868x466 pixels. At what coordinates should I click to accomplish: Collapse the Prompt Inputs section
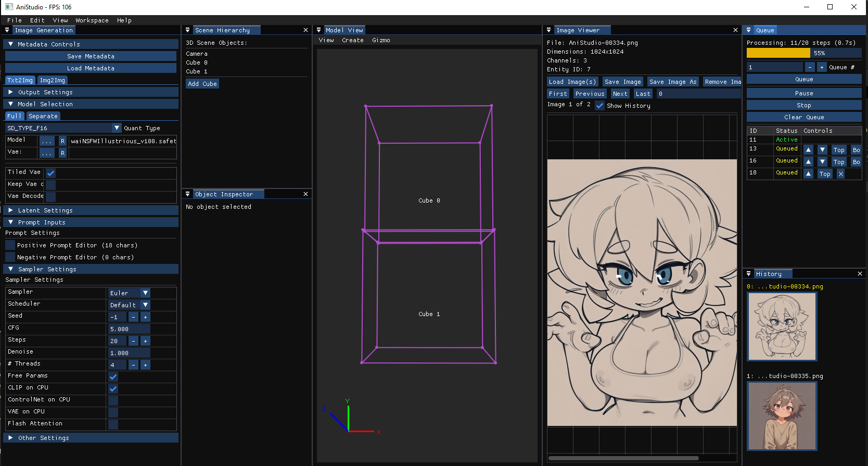click(x=91, y=222)
